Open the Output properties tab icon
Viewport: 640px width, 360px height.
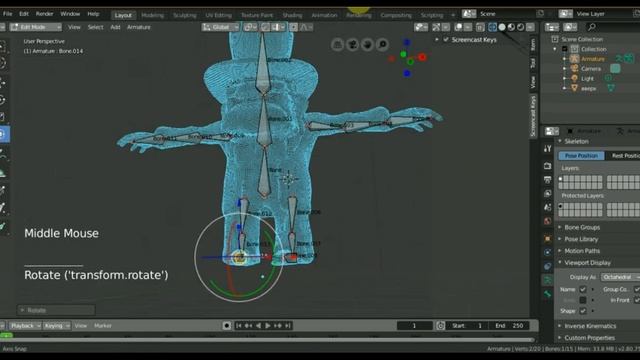click(547, 180)
